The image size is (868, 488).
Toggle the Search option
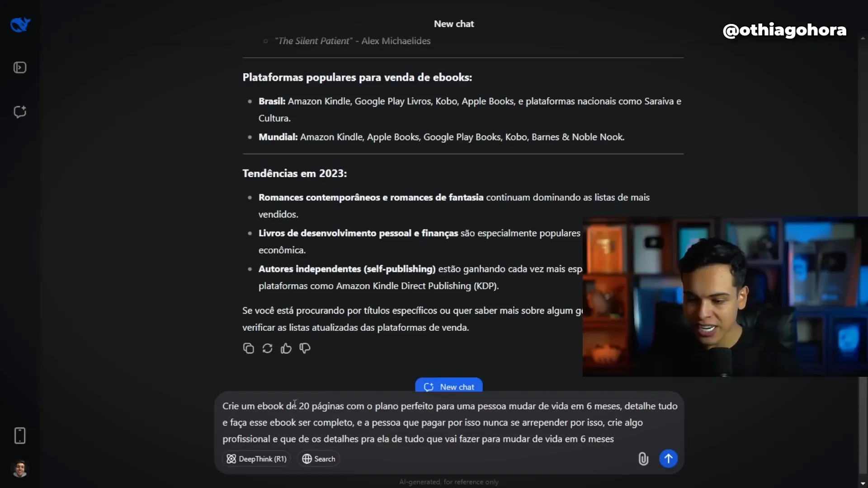[x=319, y=459]
